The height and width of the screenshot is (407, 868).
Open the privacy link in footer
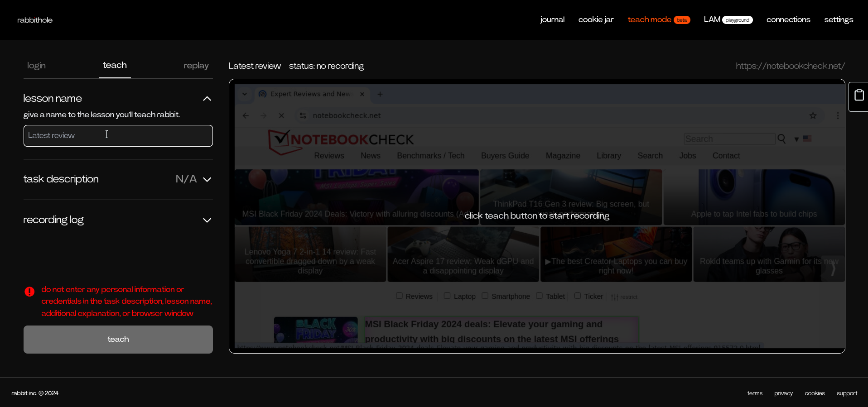(x=783, y=393)
